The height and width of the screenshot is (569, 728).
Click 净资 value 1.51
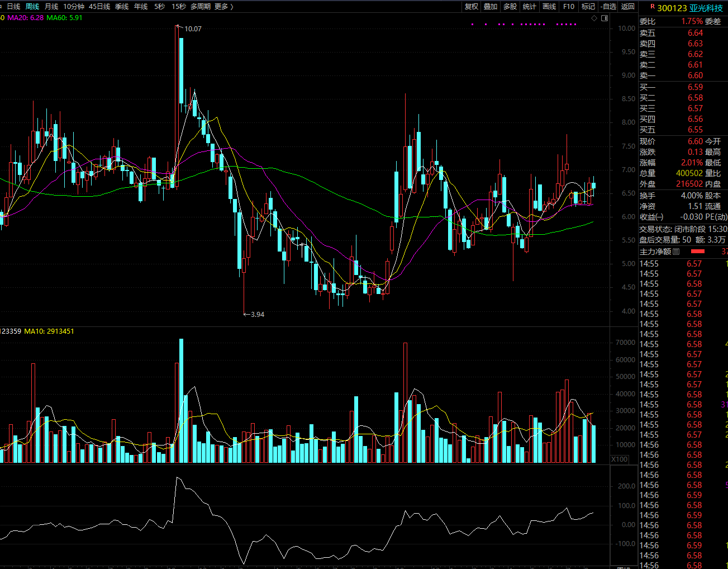(695, 206)
